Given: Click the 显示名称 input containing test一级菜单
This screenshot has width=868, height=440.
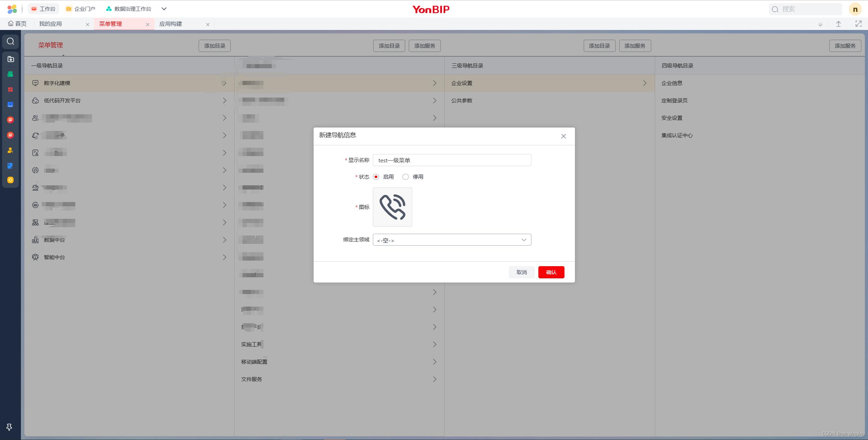Looking at the screenshot, I should (452, 160).
